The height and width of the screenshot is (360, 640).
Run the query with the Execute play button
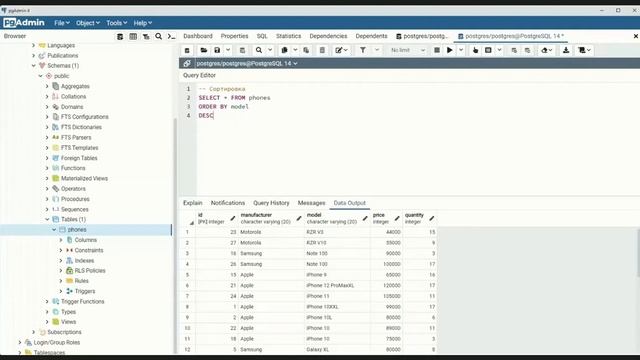point(450,50)
